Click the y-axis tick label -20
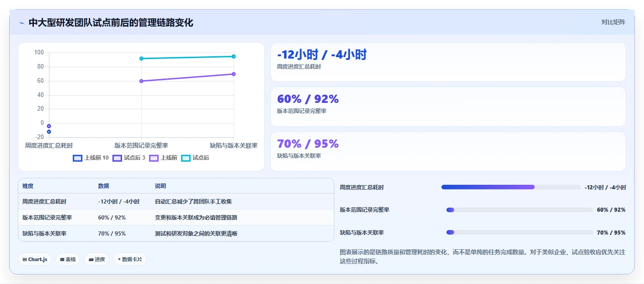Screen dimensions: 644x284 point(39,137)
